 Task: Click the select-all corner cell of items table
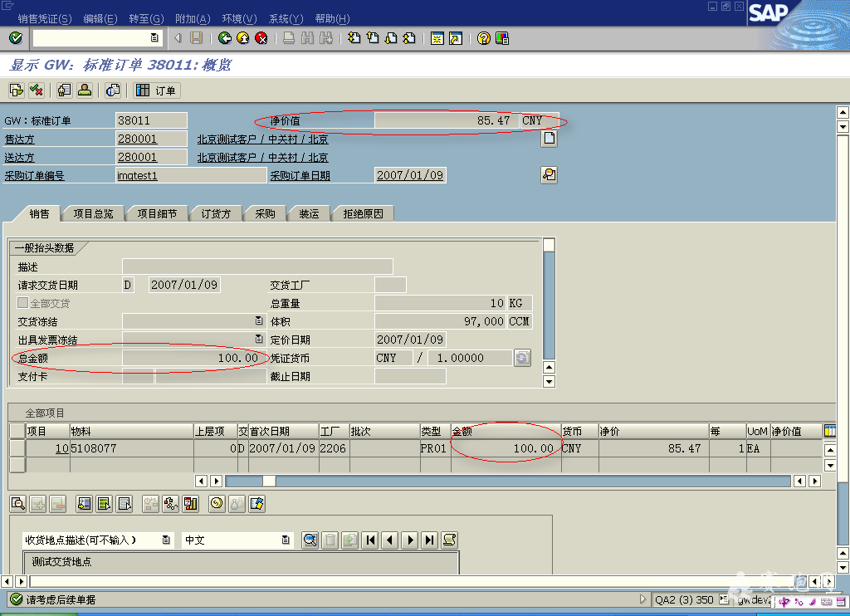(x=17, y=431)
